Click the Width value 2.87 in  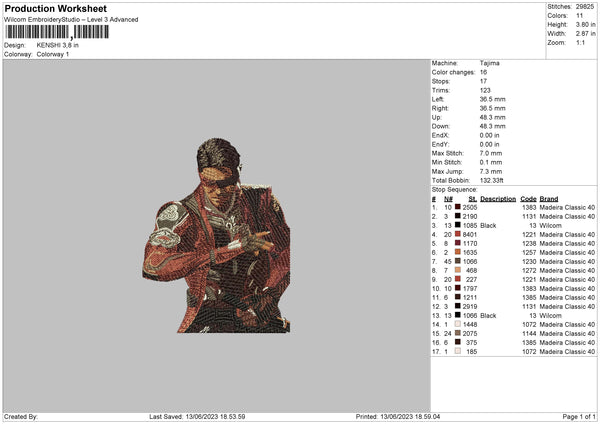pos(585,34)
